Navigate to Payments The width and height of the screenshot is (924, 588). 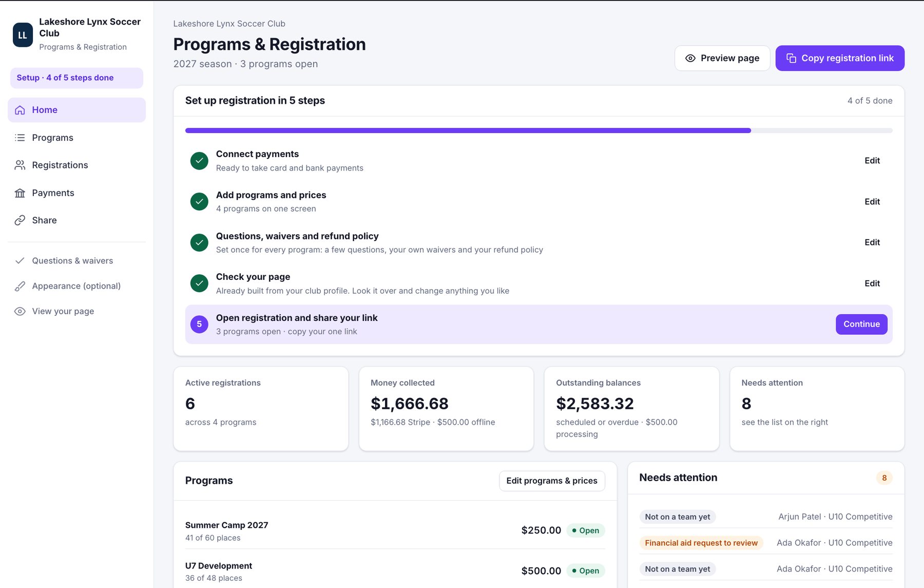(76, 193)
